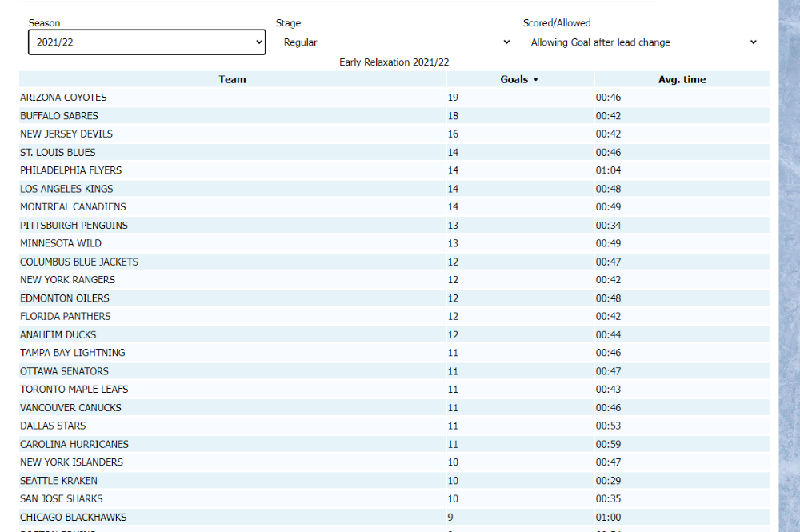Click Buffalo Sabres goals value 18

(x=453, y=116)
